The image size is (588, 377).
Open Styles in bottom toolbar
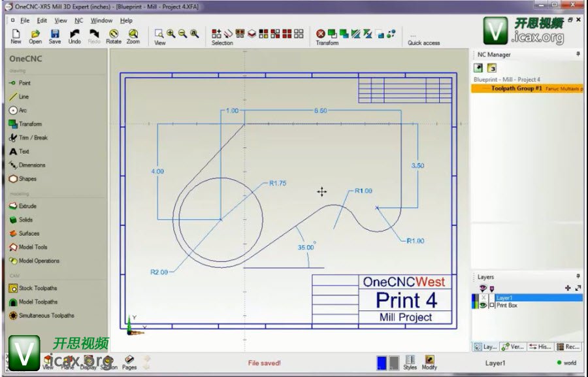click(410, 363)
